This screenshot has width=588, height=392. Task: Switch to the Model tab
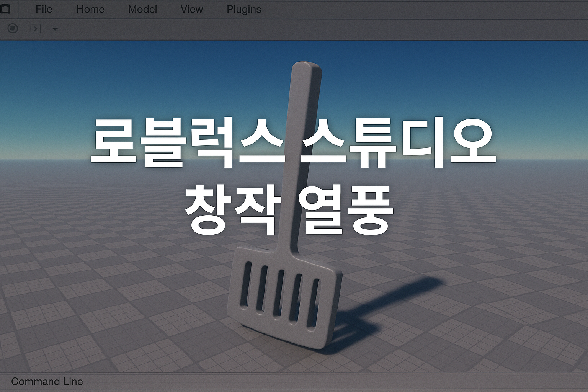point(142,9)
